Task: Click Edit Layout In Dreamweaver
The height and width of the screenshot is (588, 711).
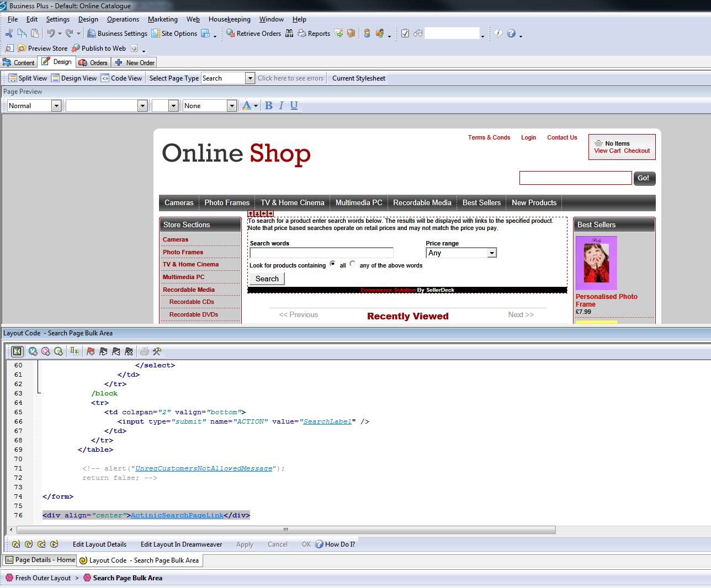Action: (x=181, y=544)
